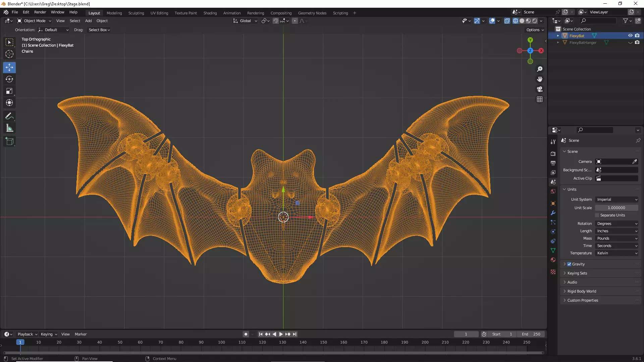Toggle snapping magnet
Image resolution: width=644 pixels, height=362 pixels.
tap(276, 21)
